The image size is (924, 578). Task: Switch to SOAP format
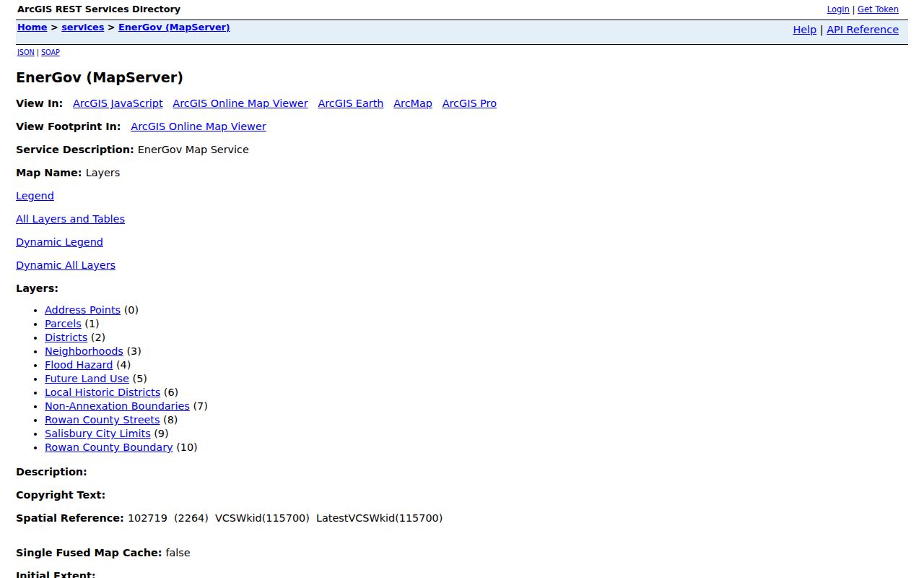click(51, 52)
